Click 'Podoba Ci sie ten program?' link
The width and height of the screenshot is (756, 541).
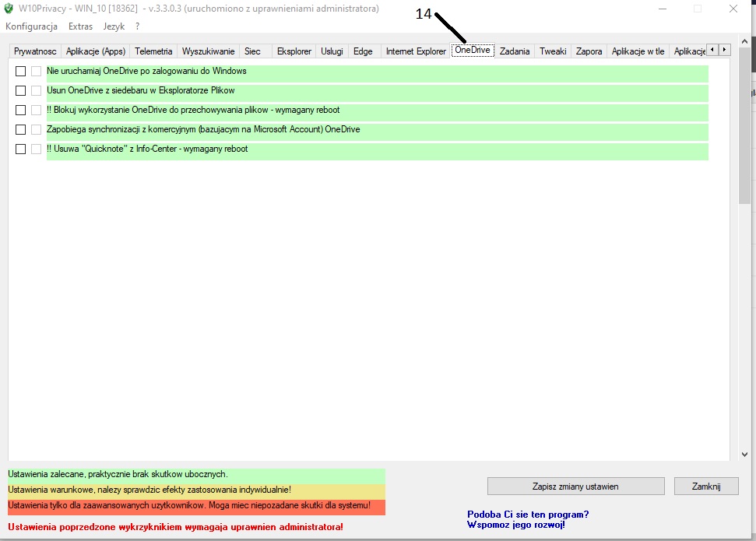point(528,515)
